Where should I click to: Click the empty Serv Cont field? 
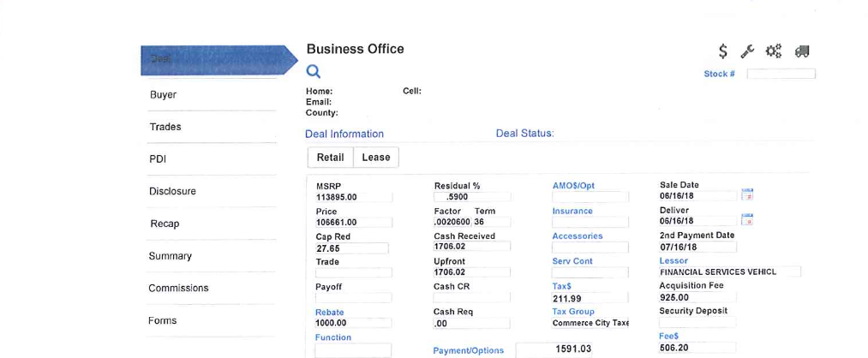[x=590, y=272]
